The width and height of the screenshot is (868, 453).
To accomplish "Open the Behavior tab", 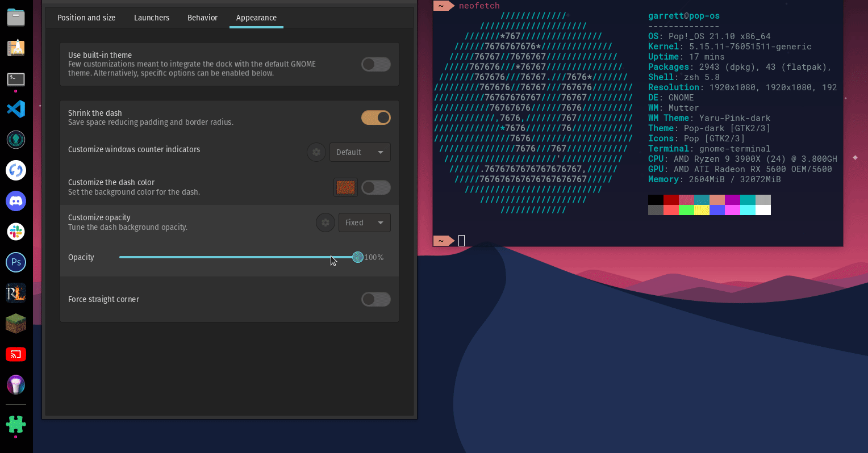I will [203, 18].
